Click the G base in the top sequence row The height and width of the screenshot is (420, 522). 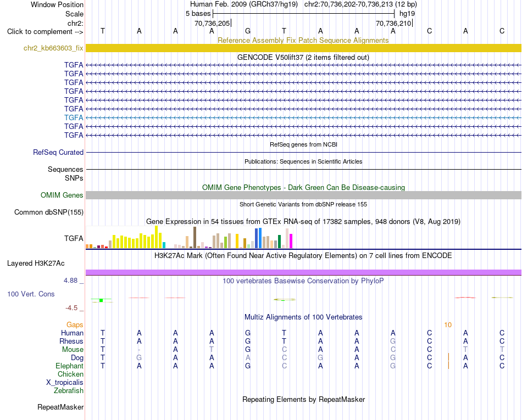pos(248,31)
